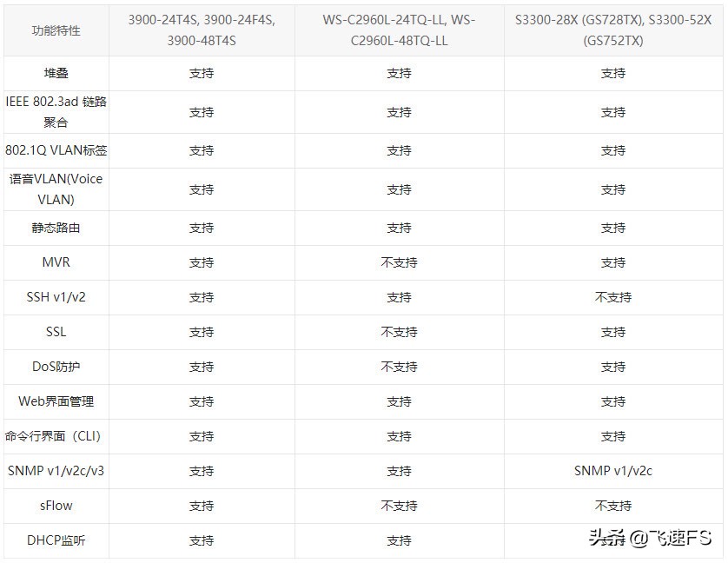
Task: Select the 静态路由 row label
Action: 56,228
